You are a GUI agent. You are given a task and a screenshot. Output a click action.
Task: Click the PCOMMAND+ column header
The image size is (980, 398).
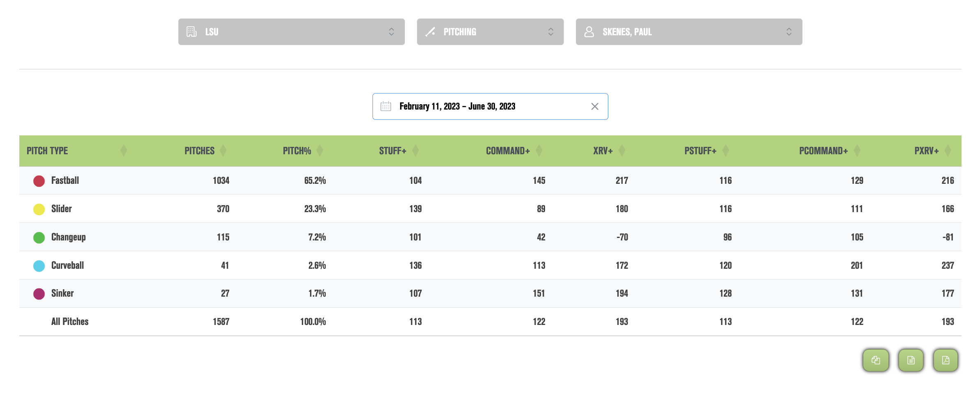pyautogui.click(x=824, y=151)
